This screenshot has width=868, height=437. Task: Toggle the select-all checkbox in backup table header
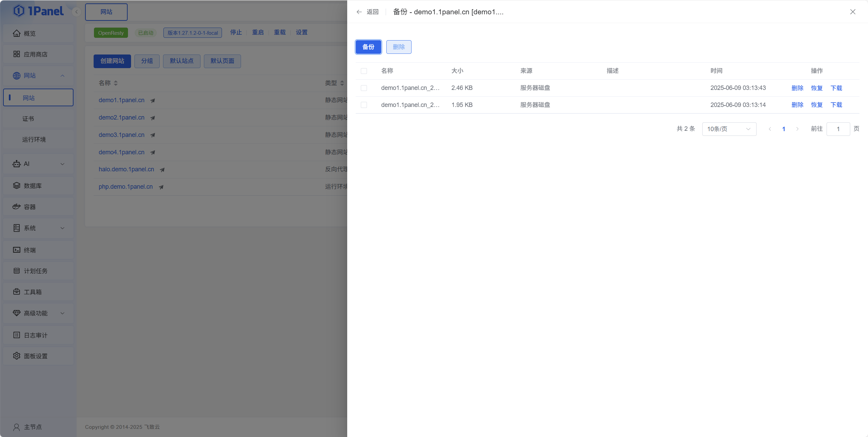point(364,71)
